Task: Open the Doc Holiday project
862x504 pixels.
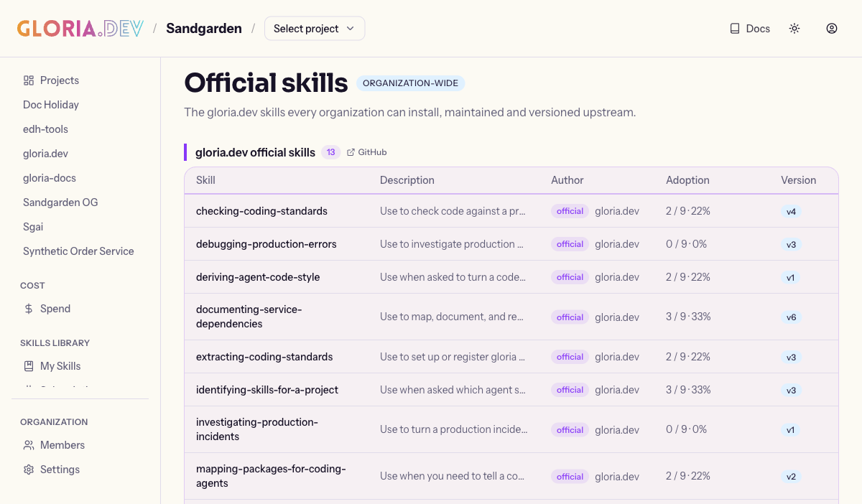Action: (51, 105)
